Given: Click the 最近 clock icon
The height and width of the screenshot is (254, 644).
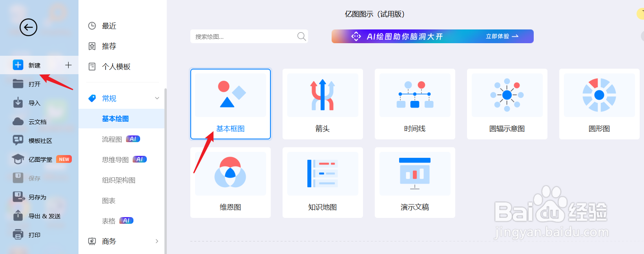Looking at the screenshot, I should click(92, 26).
